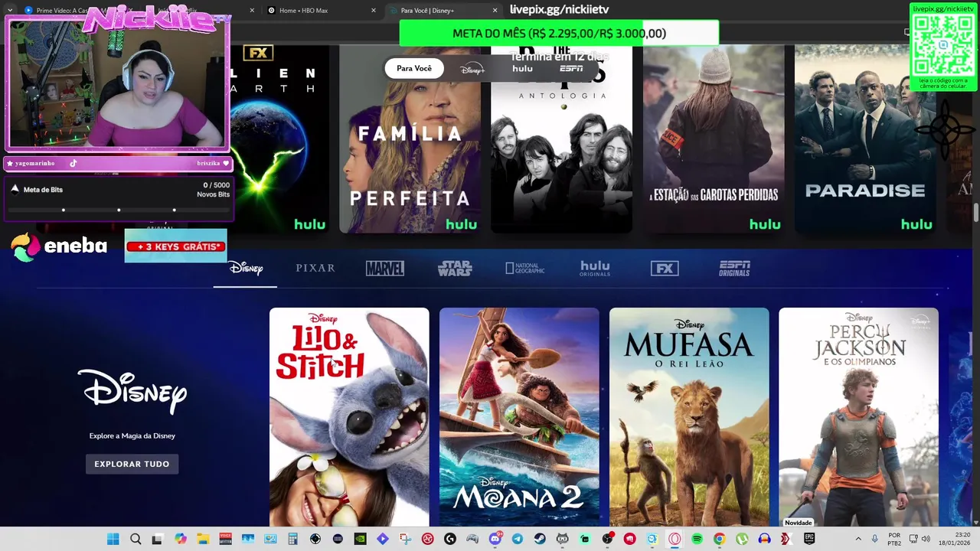Image resolution: width=980 pixels, height=551 pixels.
Task: Open the Star Wars brand tab
Action: pos(455,268)
